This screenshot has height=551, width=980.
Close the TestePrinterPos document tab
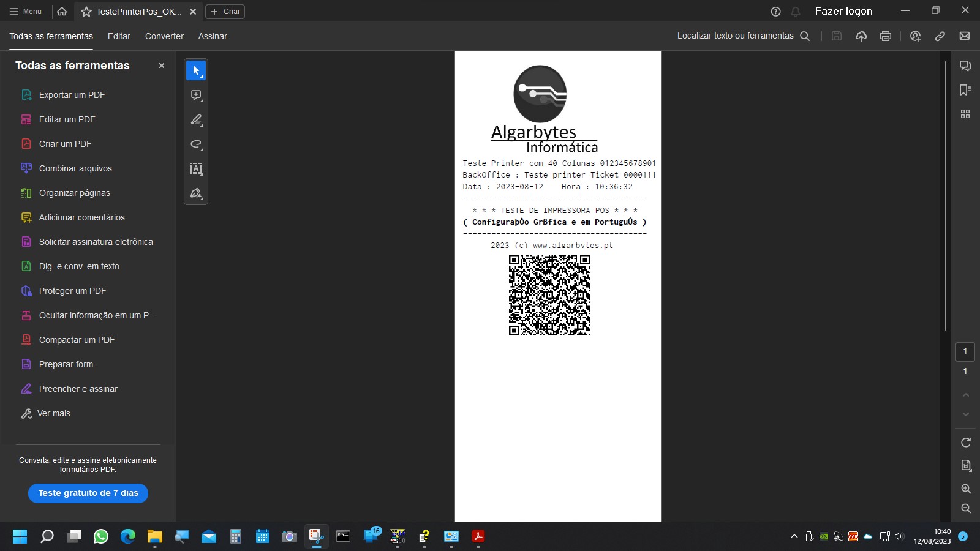[x=193, y=12]
